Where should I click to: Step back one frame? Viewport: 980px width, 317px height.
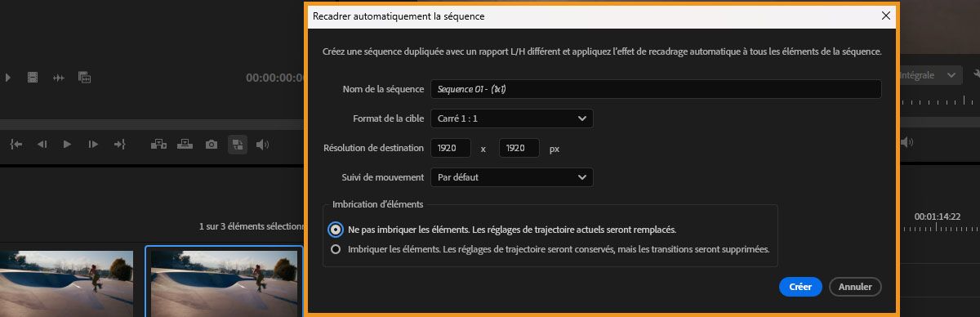42,144
